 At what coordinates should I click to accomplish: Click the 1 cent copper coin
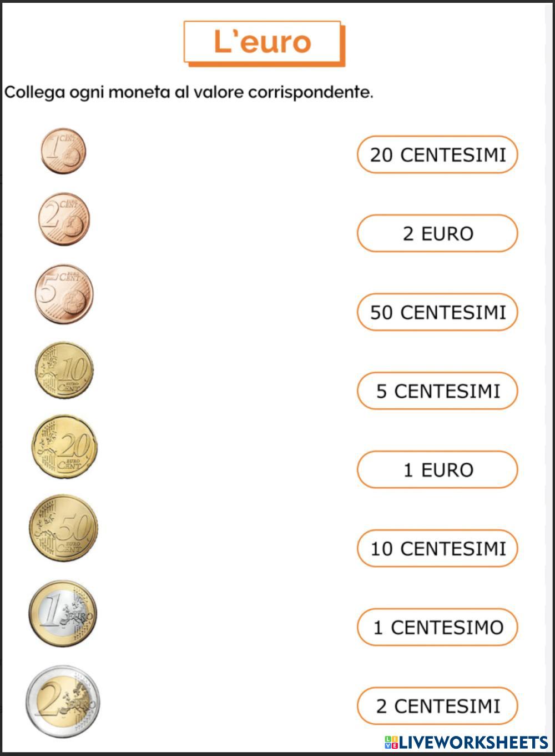click(63, 151)
